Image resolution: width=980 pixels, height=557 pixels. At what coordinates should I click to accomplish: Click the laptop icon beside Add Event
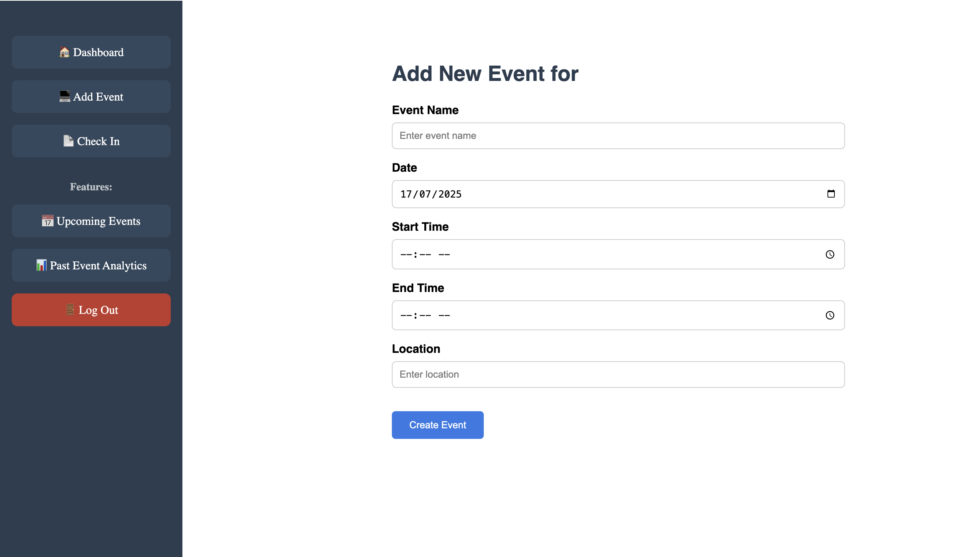pos(64,96)
